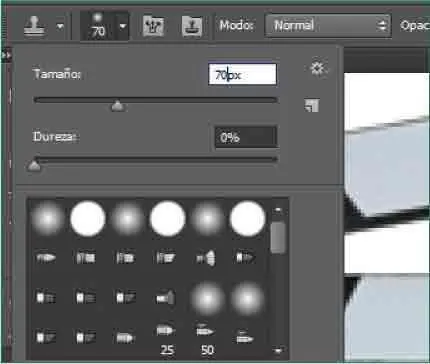Click the Tamaño size slider handle

coord(117,106)
